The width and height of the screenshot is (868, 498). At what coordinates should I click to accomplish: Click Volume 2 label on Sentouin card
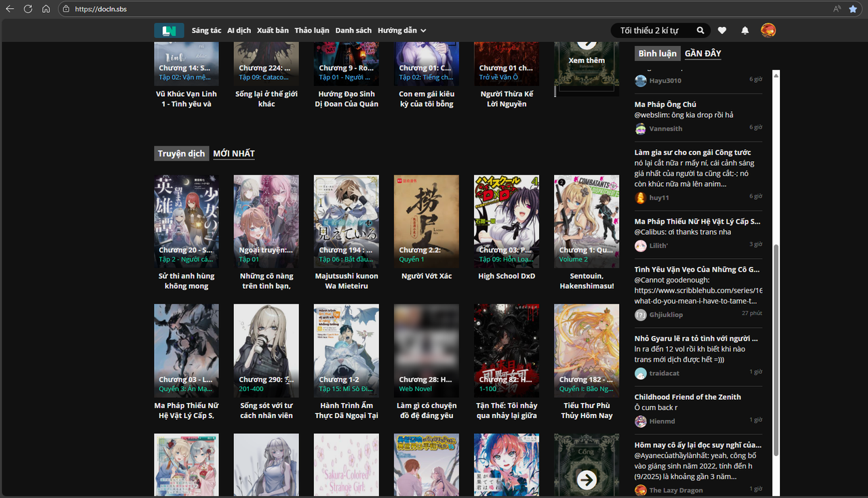click(574, 260)
